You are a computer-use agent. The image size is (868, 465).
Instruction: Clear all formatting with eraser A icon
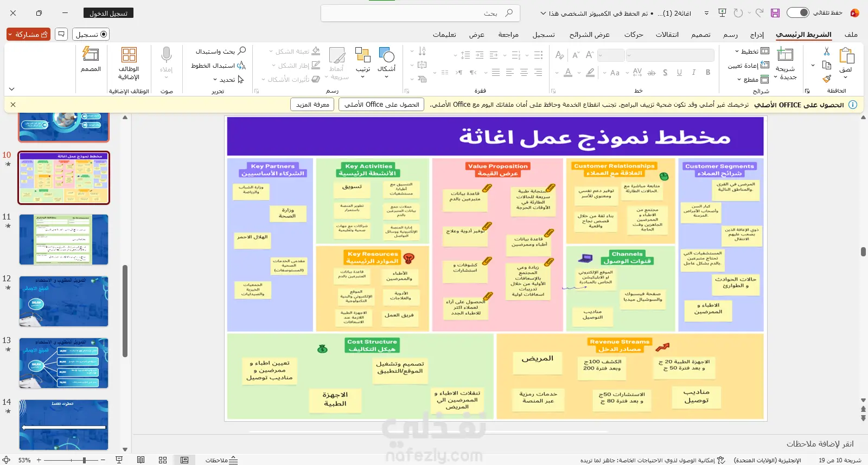pyautogui.click(x=560, y=55)
